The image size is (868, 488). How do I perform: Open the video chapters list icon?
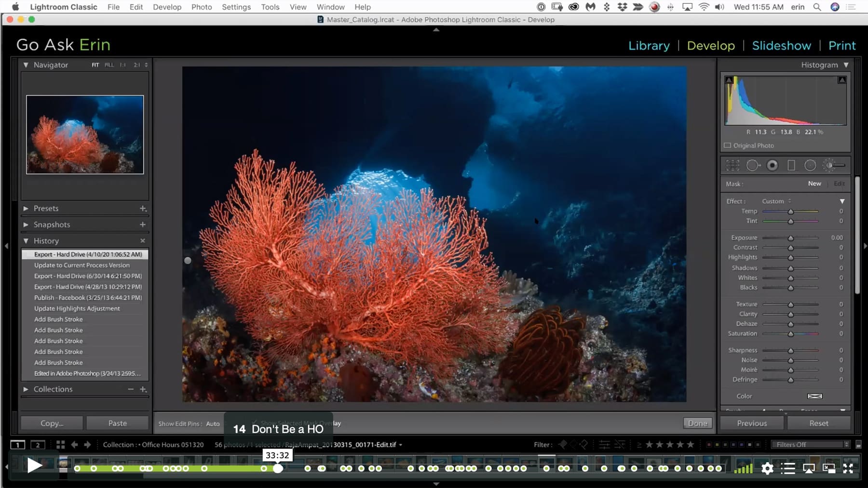788,468
